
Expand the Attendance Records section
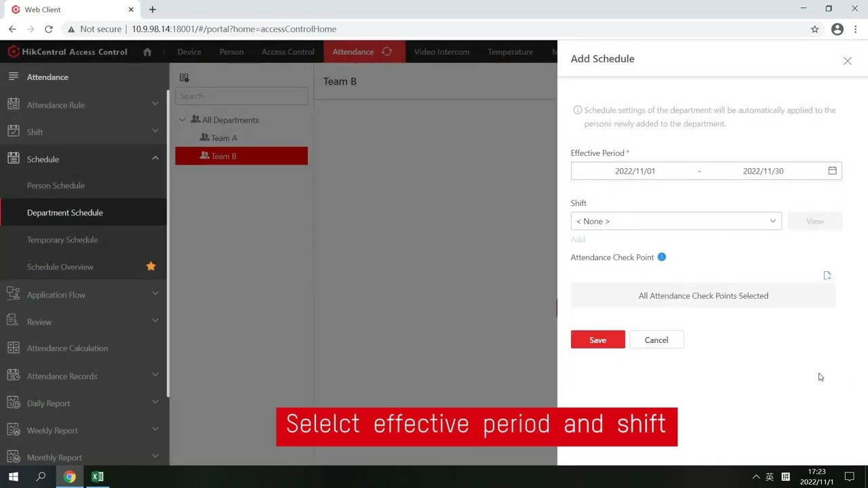(155, 375)
